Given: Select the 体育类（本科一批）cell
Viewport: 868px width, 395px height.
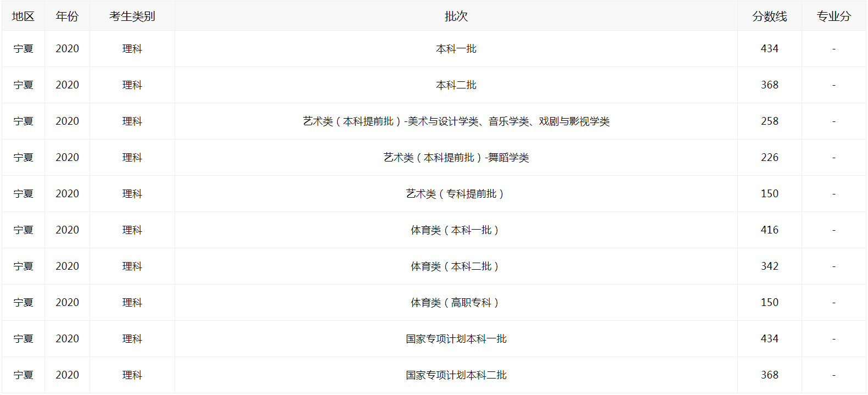Looking at the screenshot, I should (x=456, y=230).
